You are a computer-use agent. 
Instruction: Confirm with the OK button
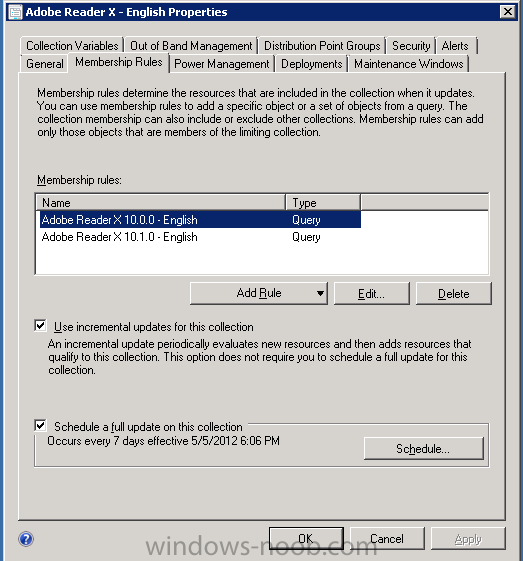[x=306, y=538]
